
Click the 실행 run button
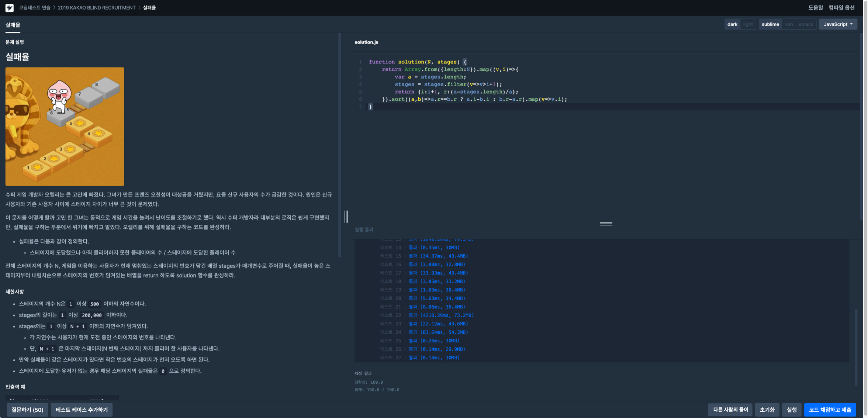[792, 410]
